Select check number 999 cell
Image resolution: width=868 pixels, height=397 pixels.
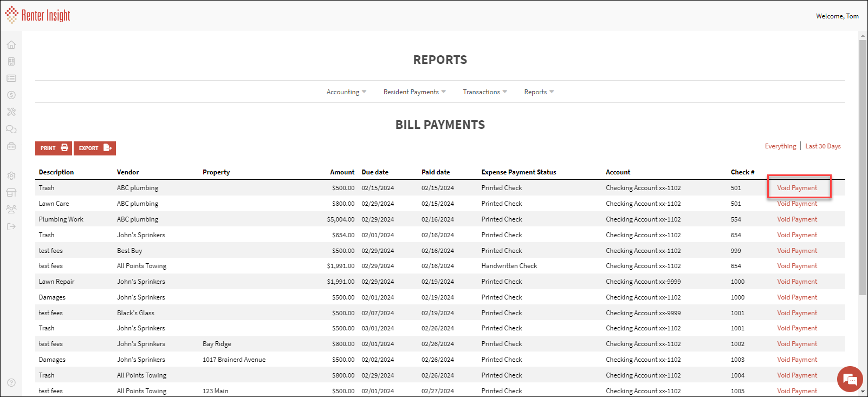[x=736, y=251]
